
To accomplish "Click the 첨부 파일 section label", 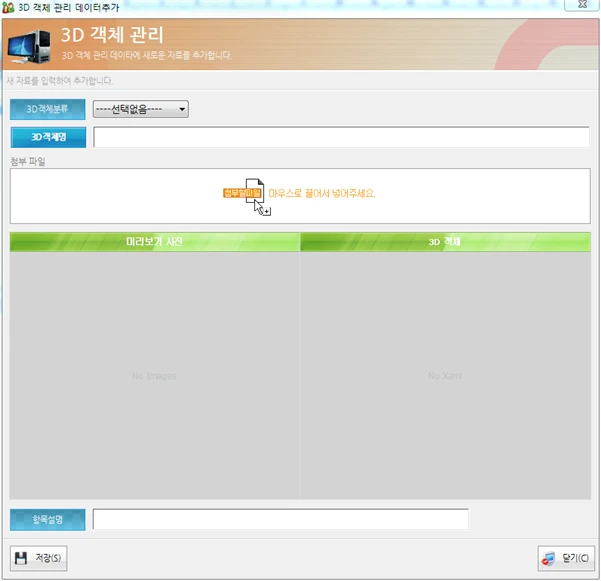I will [28, 161].
